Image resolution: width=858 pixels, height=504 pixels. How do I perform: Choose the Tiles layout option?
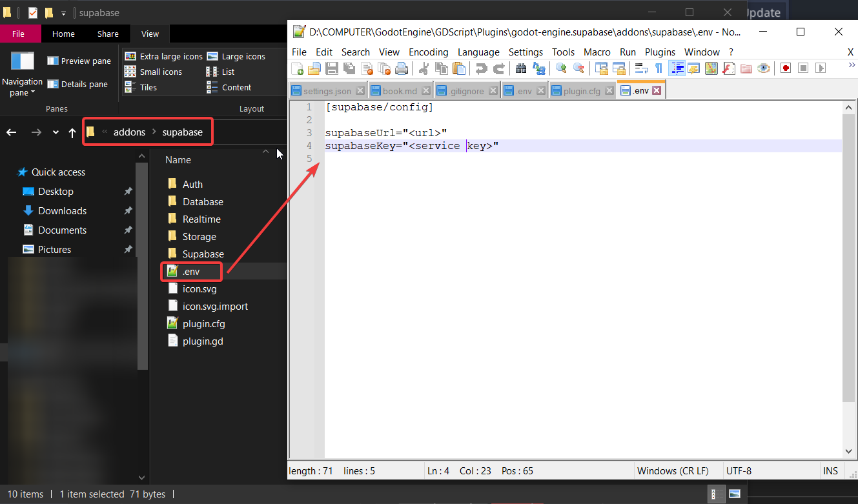[x=141, y=87]
